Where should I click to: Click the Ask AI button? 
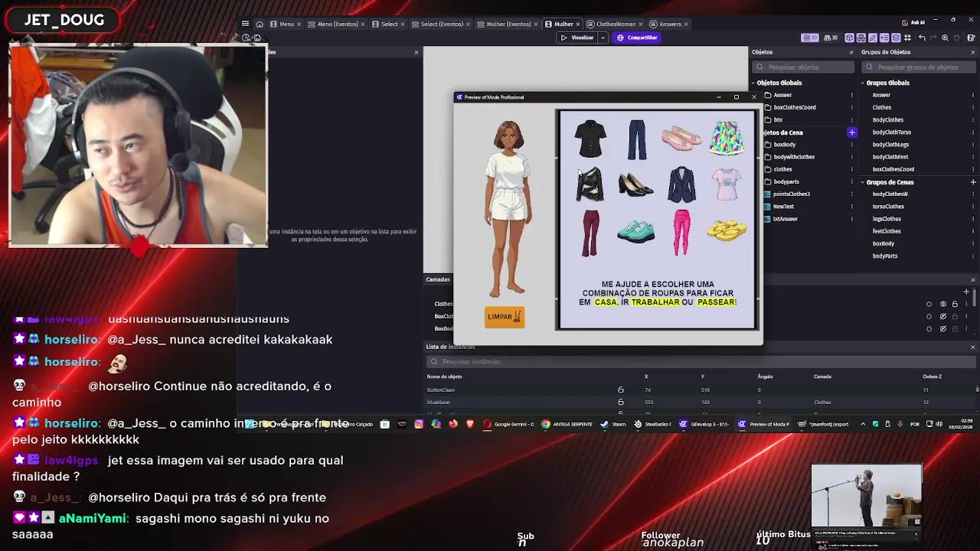pyautogui.click(x=915, y=23)
